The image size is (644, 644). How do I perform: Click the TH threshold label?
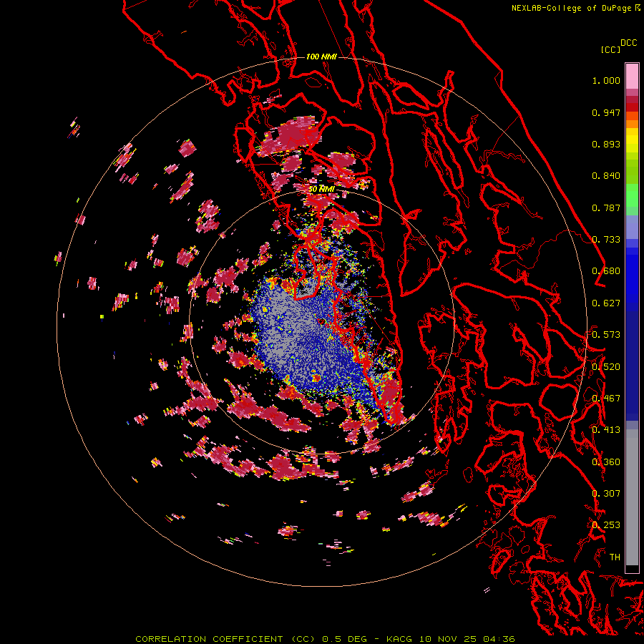click(x=615, y=557)
